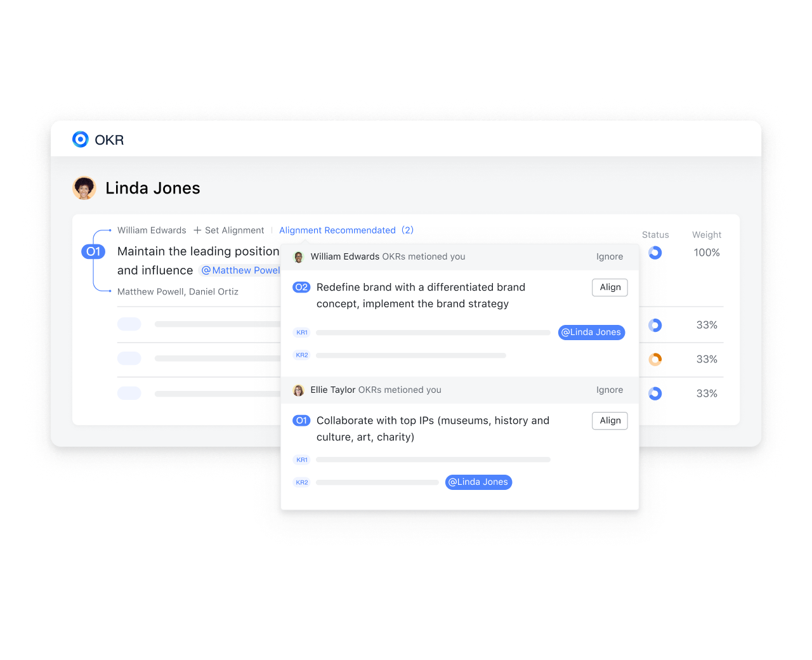The image size is (812, 660).
Task: Click Ellie Taylor avatar in popup
Action: pos(299,390)
